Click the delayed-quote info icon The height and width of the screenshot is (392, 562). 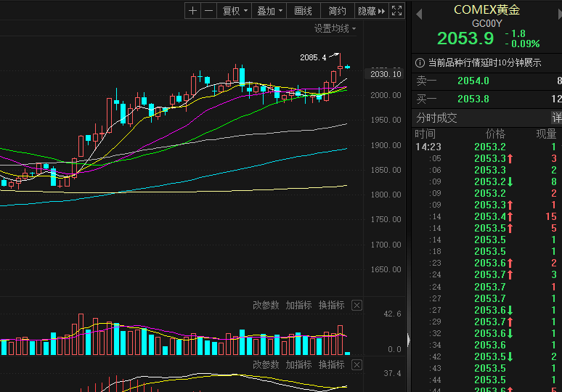coord(420,62)
